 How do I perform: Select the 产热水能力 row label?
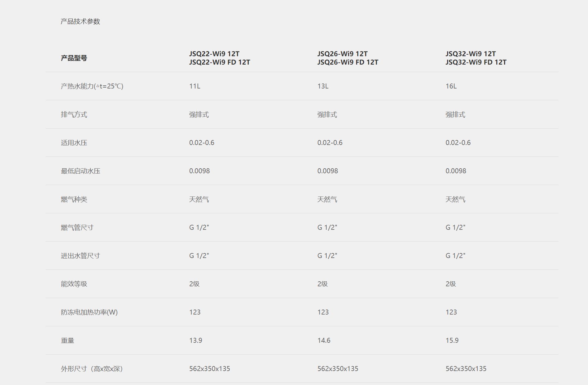click(92, 86)
